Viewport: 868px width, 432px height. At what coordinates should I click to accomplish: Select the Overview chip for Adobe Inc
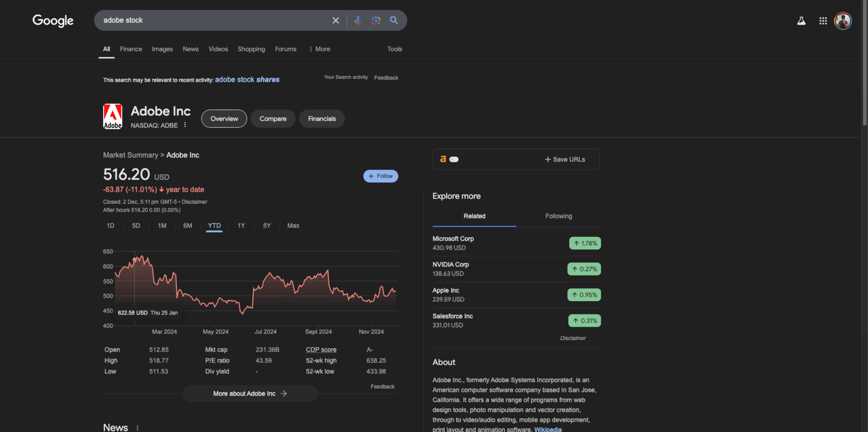(x=224, y=119)
